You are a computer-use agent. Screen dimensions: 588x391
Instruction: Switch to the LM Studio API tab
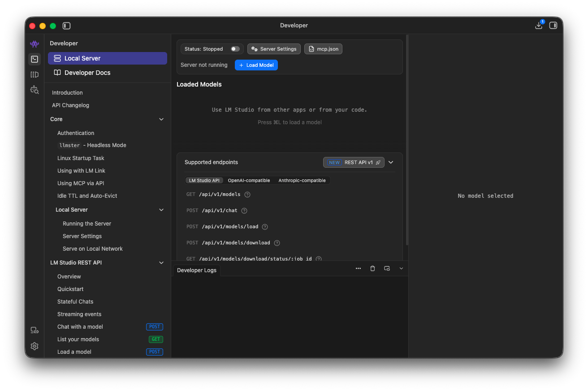204,180
